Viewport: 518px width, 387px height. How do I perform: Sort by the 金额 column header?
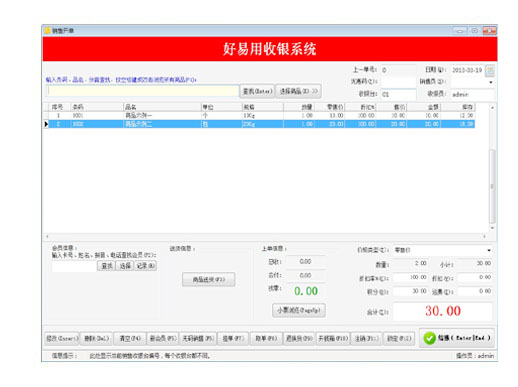424,107
